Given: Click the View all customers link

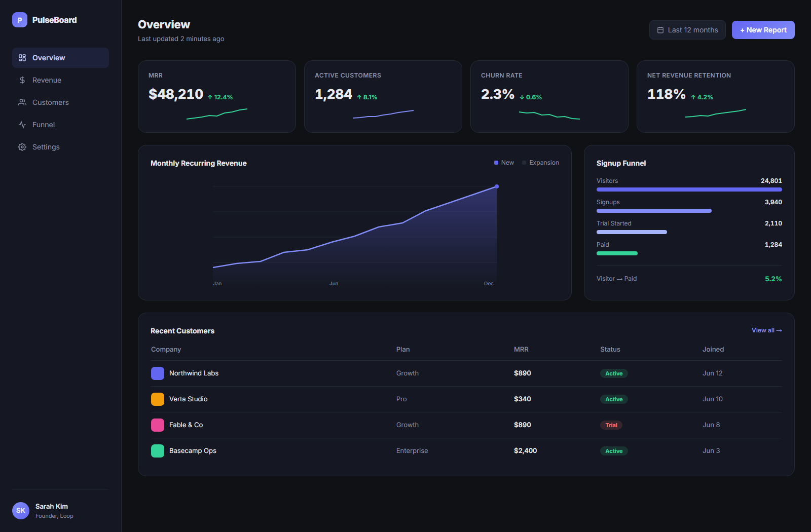Looking at the screenshot, I should tap(767, 330).
